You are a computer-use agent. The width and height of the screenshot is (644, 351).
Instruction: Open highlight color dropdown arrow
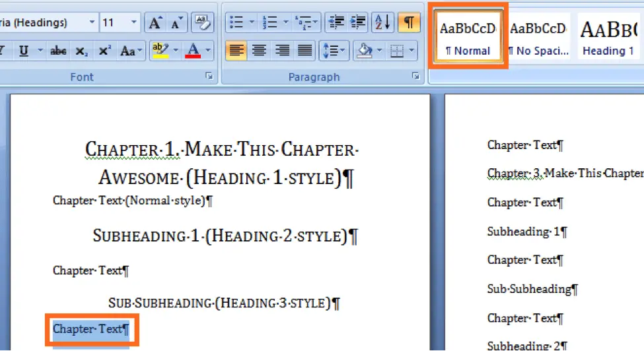coord(176,50)
